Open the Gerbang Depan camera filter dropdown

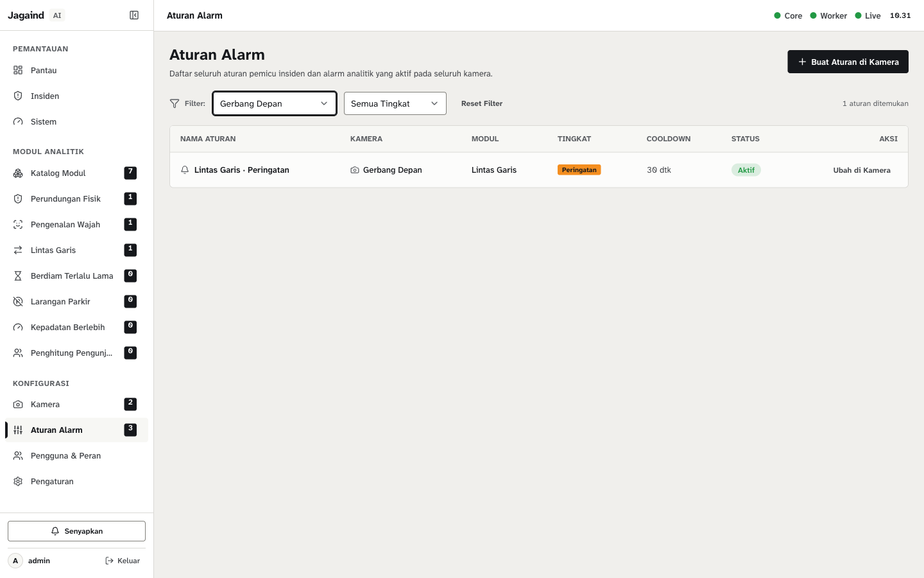coord(275,103)
